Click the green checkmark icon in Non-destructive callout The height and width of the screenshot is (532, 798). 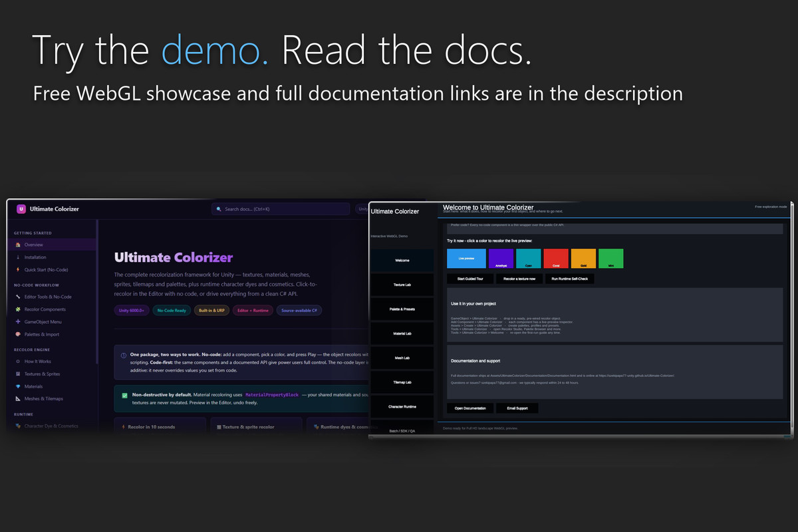coord(124,395)
